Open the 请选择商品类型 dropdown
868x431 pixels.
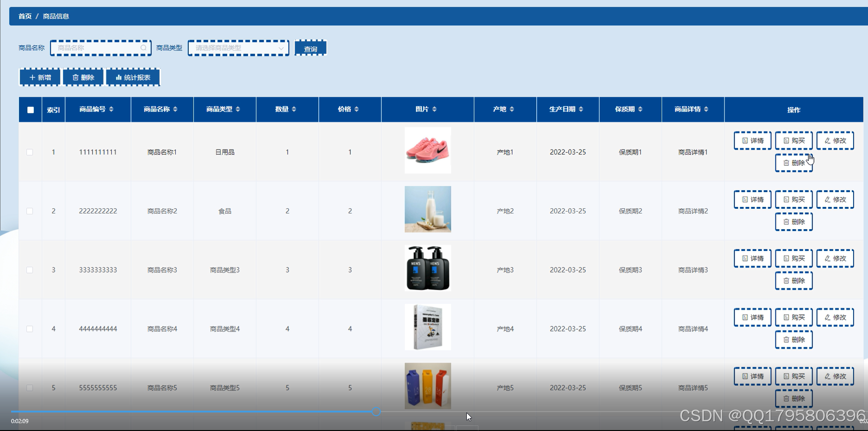click(x=238, y=48)
